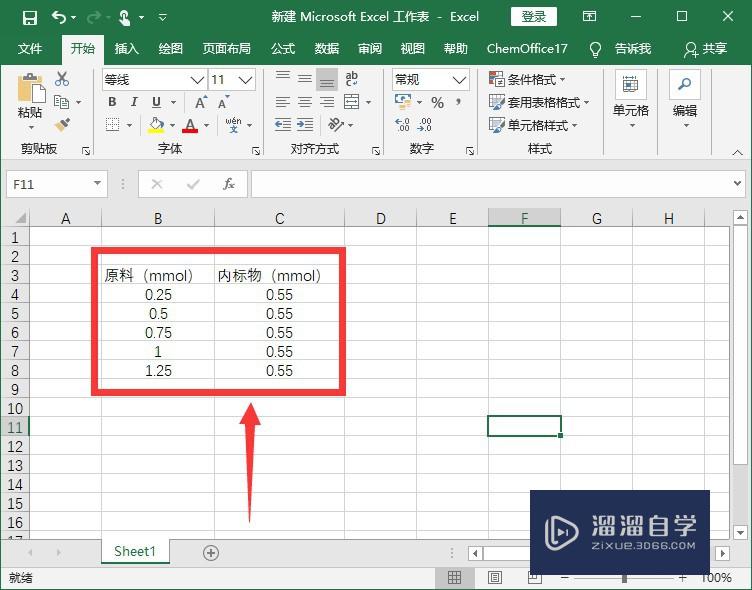Click the Save icon in quick access toolbar
The image size is (752, 590).
[30, 18]
